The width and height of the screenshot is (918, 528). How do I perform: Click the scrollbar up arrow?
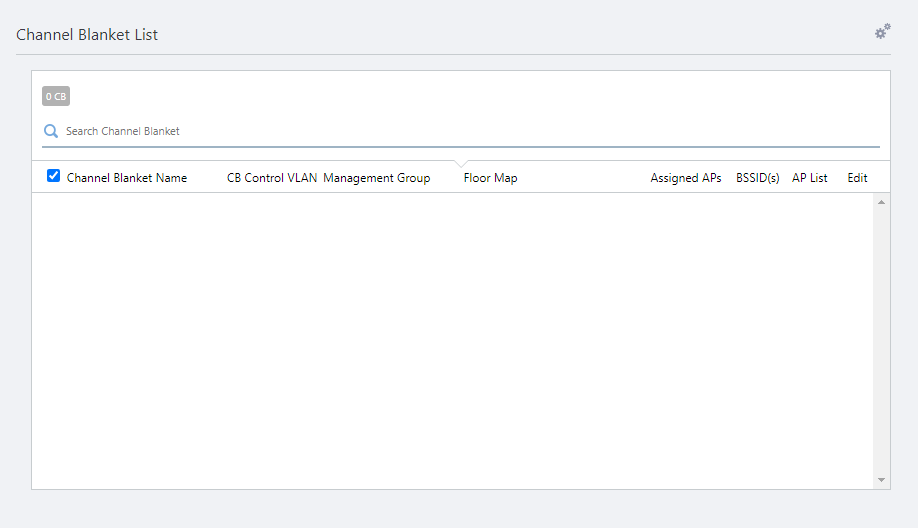click(x=881, y=203)
